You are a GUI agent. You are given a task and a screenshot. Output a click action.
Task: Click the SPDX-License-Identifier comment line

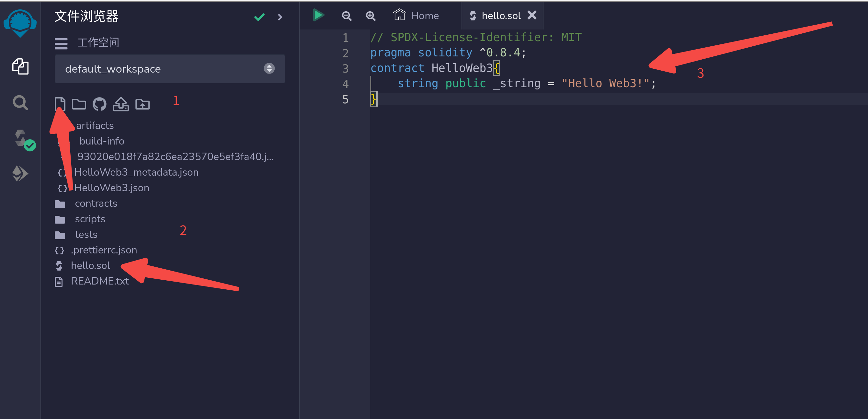coord(476,37)
